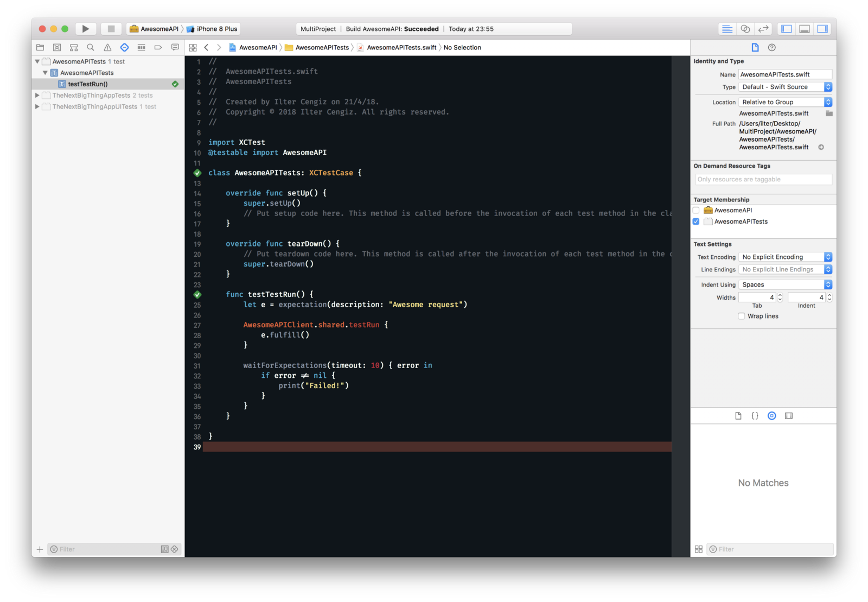Choose the iPhone 8 Plus destination
868x602 pixels.
tap(212, 29)
